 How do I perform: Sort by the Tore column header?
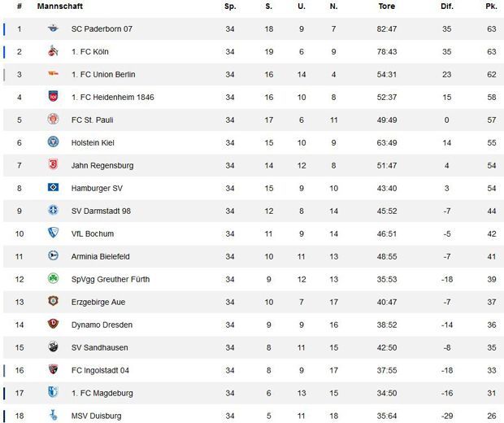[x=387, y=7]
